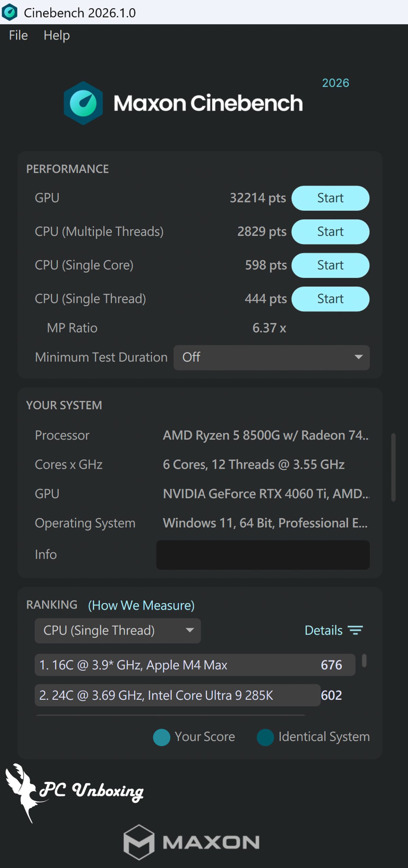408x868 pixels.
Task: Start the CPU Single Thread test
Action: click(330, 299)
